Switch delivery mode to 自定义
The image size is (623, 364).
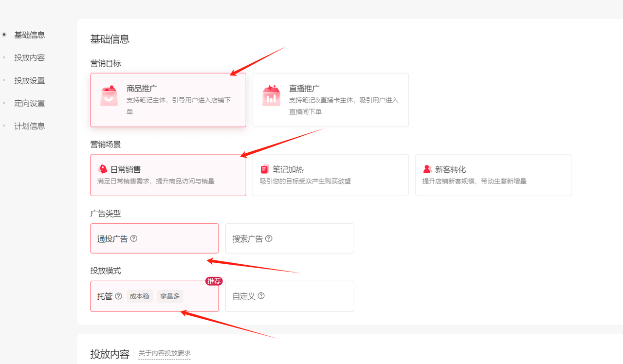point(289,296)
